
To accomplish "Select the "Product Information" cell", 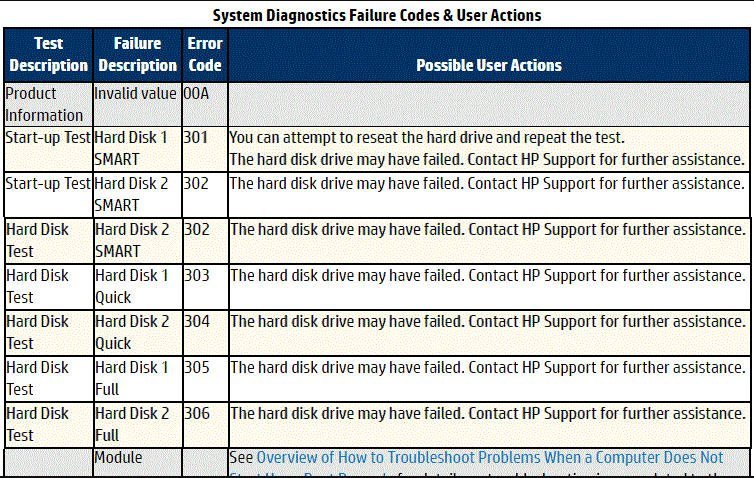I will [x=44, y=104].
